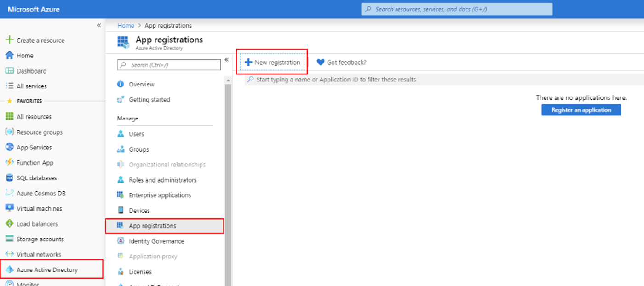Image resolution: width=644 pixels, height=286 pixels.
Task: Collapse the left Azure navigation sidebar
Action: tap(99, 25)
